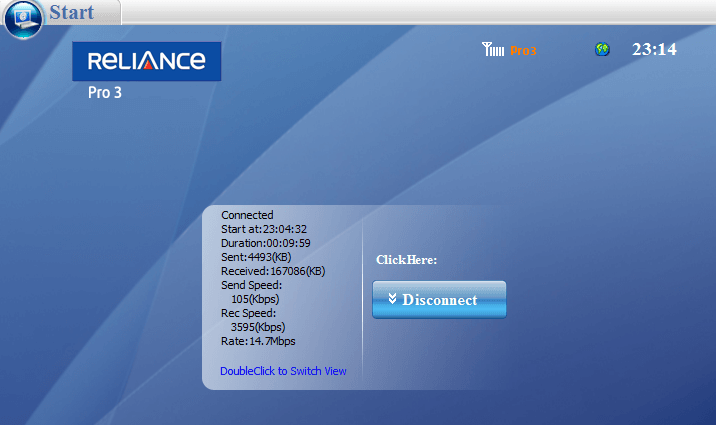
Task: Click the Pro 3 text under the logo
Action: (105, 93)
